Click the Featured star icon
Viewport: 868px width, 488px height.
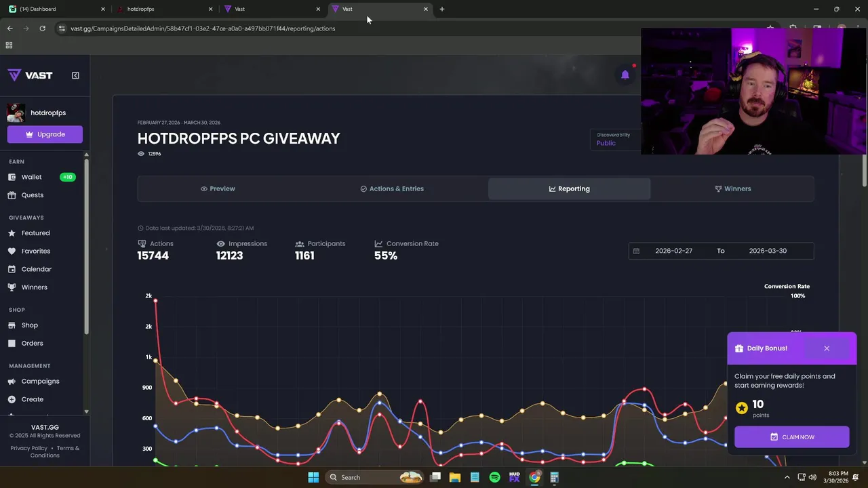click(x=12, y=233)
